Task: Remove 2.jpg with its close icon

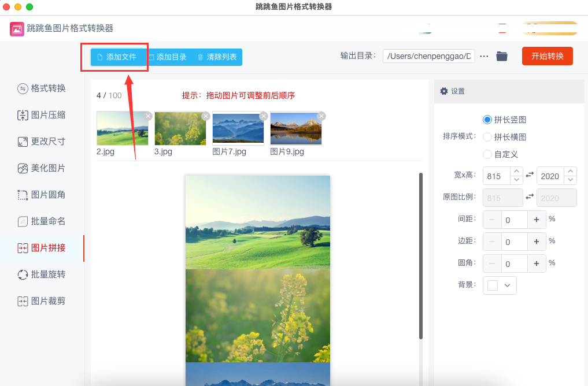Action: [x=148, y=116]
